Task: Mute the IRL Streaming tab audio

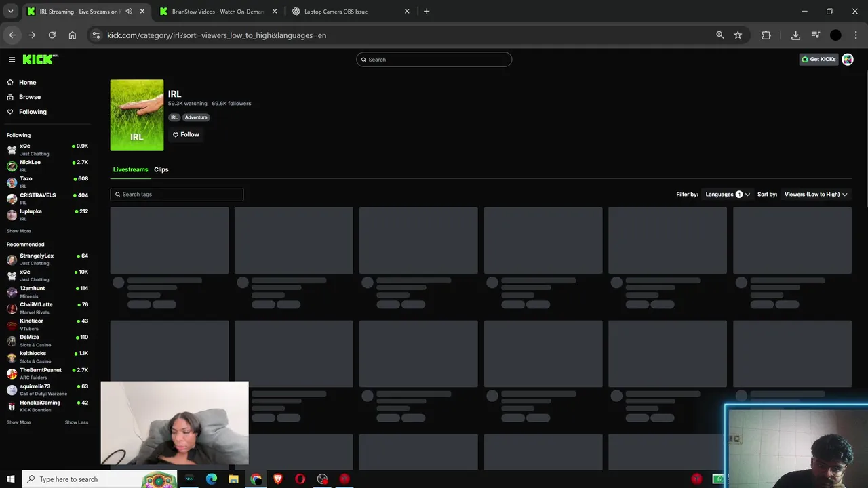Action: (x=129, y=12)
